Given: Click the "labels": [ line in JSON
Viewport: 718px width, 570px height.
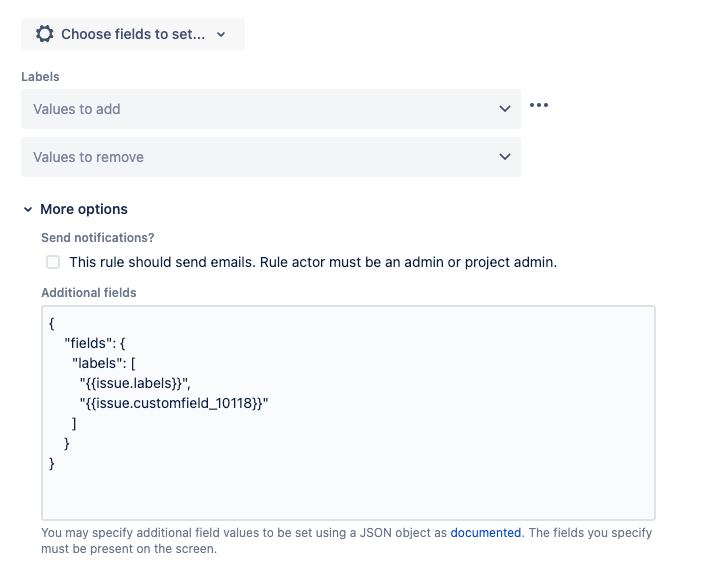Looking at the screenshot, I should [x=104, y=364].
